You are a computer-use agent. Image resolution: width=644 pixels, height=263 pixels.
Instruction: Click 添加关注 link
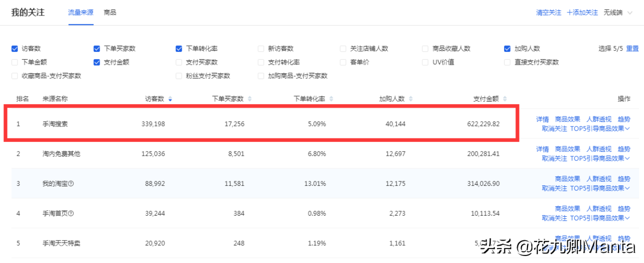(x=582, y=12)
